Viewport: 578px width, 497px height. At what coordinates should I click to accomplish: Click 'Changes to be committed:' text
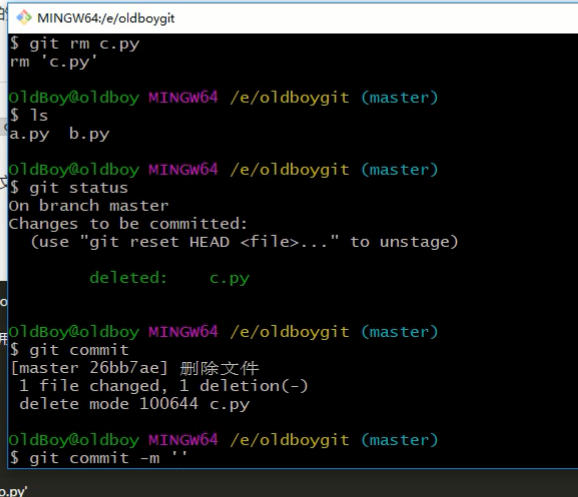[128, 224]
